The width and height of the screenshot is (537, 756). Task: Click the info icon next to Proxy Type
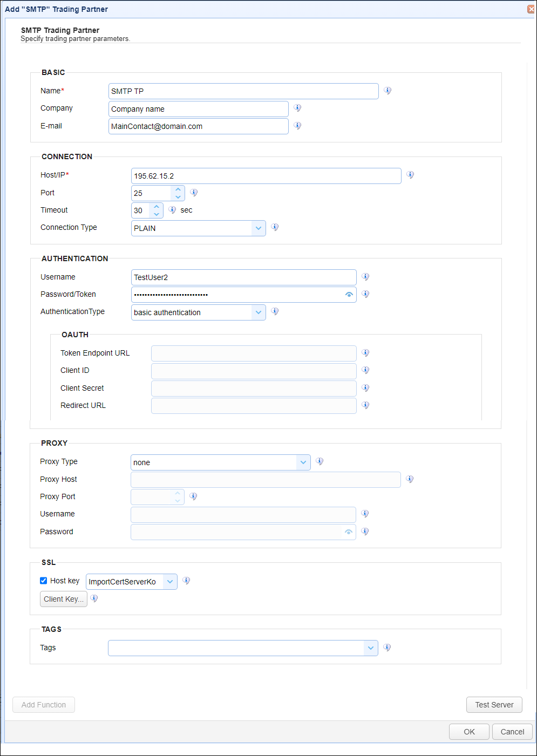coord(320,461)
